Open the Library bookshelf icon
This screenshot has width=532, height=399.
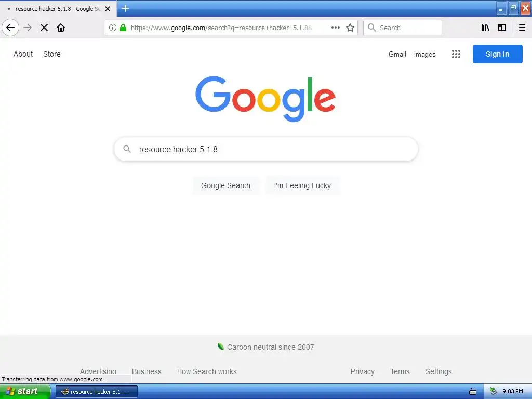(x=485, y=28)
